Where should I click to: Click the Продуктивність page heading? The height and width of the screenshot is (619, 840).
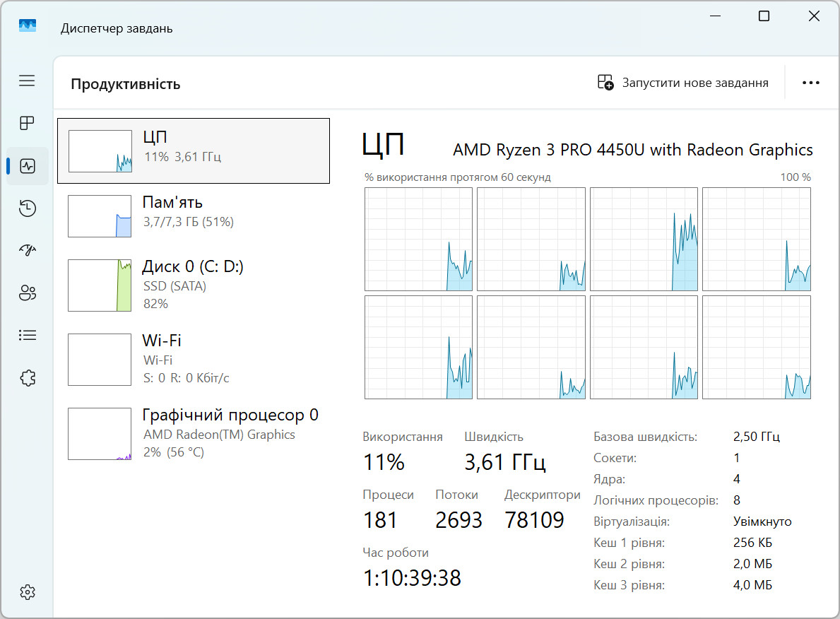[125, 84]
